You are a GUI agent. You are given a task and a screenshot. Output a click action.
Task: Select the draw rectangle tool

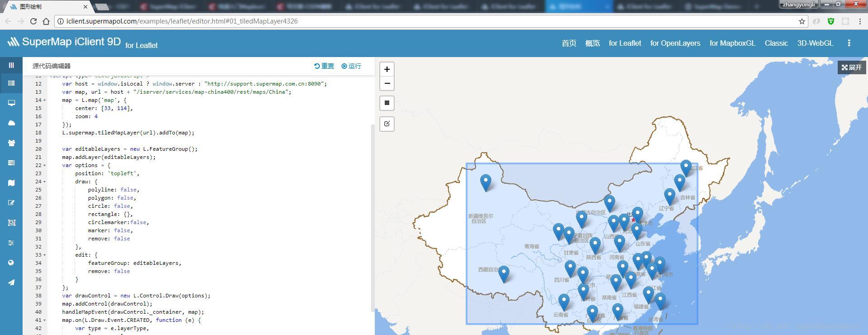(387, 103)
